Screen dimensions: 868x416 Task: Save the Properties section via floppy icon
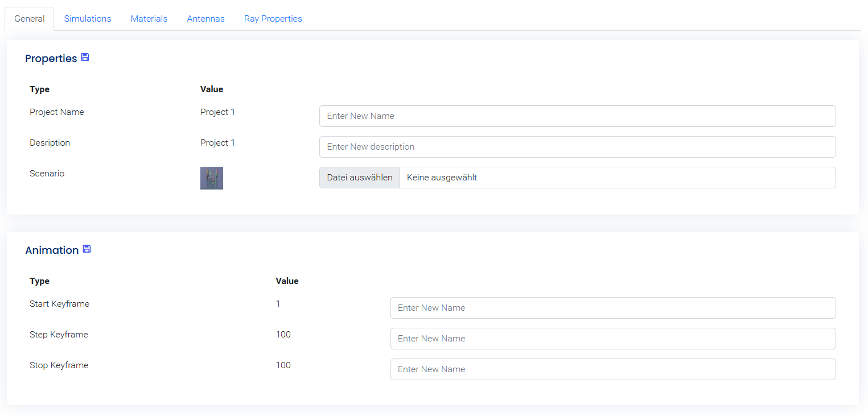(x=85, y=57)
